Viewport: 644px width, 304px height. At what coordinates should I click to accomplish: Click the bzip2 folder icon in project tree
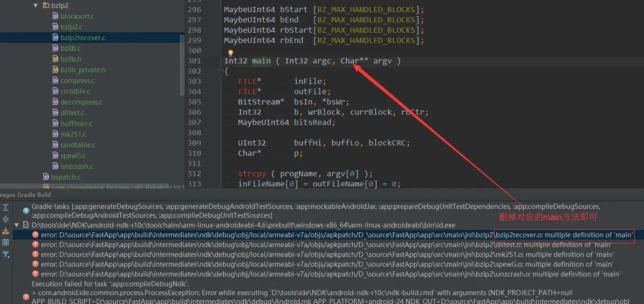[46, 6]
